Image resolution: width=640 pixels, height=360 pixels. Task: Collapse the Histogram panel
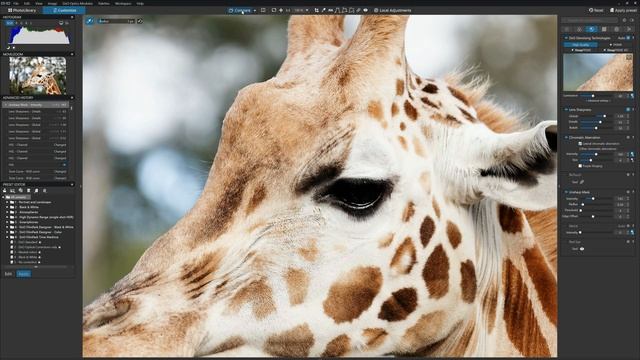tap(72, 17)
